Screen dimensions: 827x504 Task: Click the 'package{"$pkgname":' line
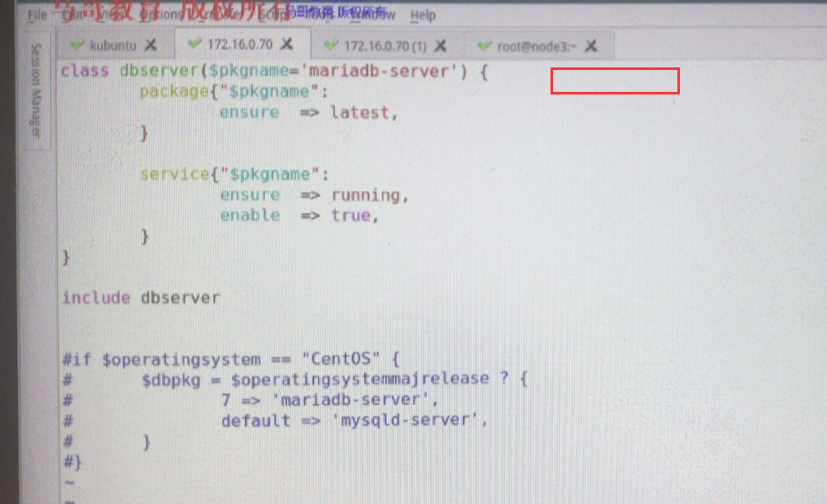point(234,92)
